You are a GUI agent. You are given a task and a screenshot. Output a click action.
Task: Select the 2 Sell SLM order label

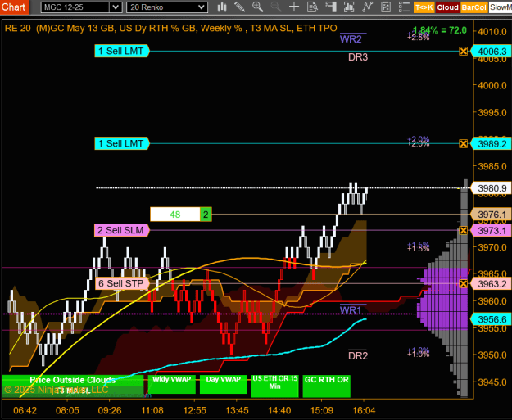point(121,230)
